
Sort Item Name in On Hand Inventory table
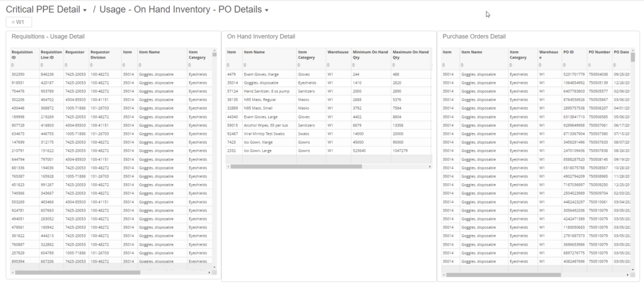coord(245,65)
